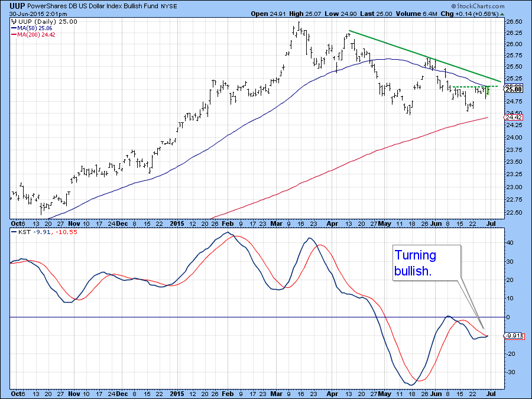Click the 25.50 price axis label
This screenshot has height=399, width=532.
tap(514, 67)
